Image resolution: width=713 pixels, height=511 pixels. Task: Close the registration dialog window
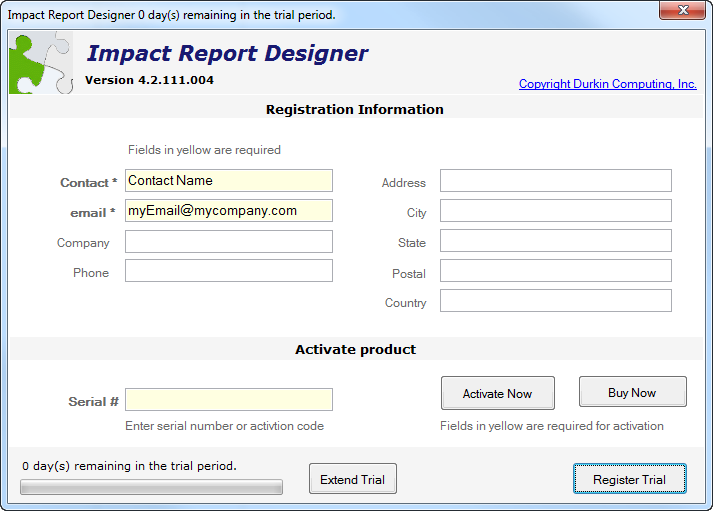[682, 10]
